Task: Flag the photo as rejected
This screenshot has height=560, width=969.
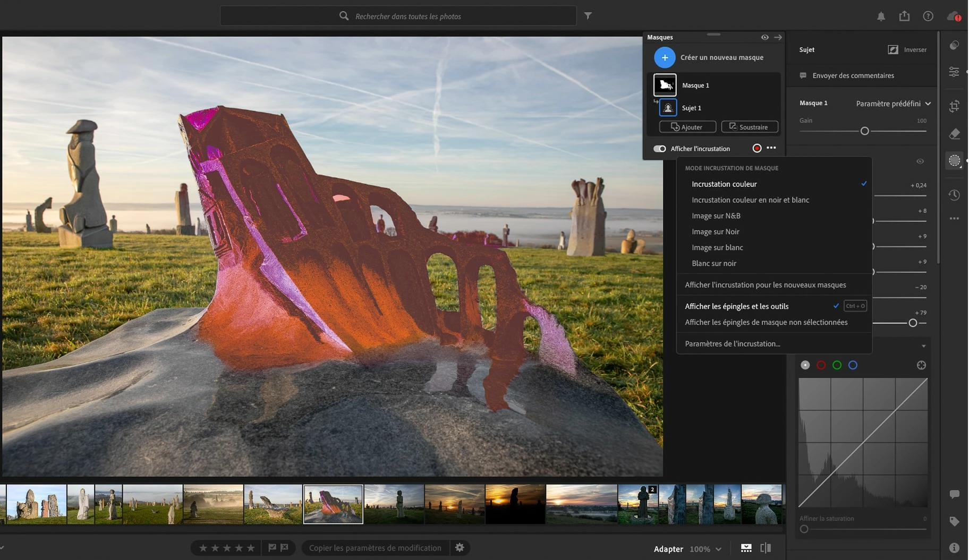Action: [284, 548]
